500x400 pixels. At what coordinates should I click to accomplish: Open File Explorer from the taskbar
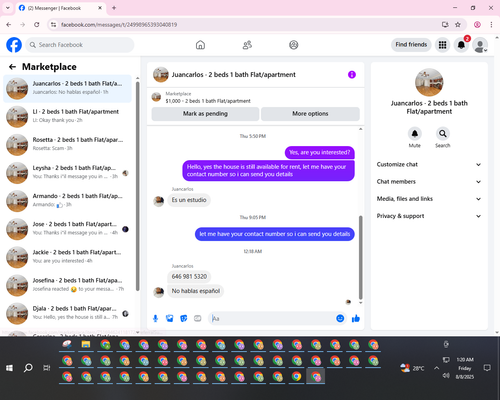pyautogui.click(x=86, y=345)
